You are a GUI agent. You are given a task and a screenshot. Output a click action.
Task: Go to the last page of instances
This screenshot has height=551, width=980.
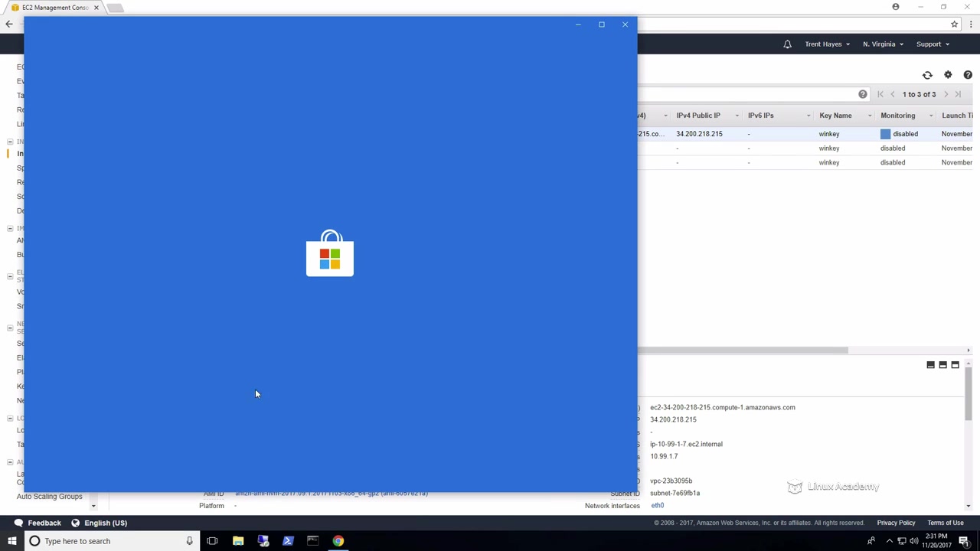click(x=958, y=94)
